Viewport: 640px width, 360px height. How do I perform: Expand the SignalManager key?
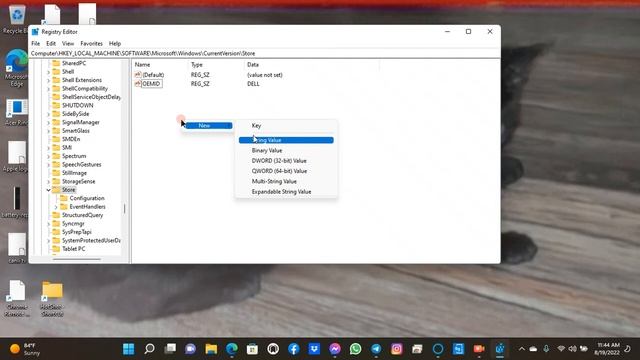coord(49,122)
